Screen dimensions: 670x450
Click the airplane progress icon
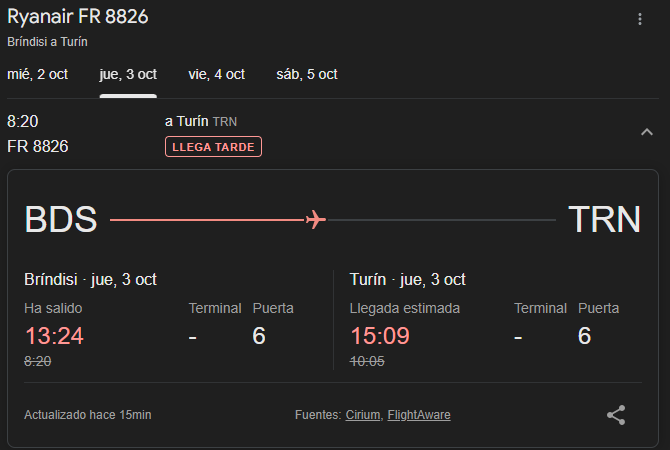(315, 220)
